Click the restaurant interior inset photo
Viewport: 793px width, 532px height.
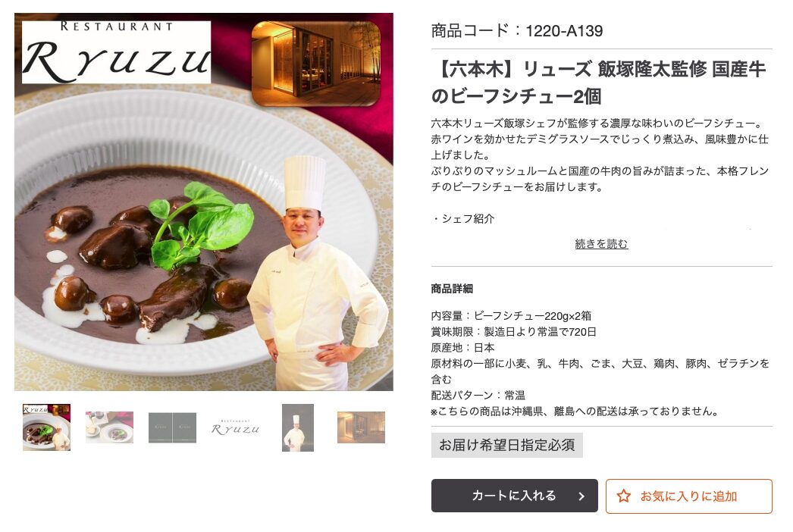point(316,63)
